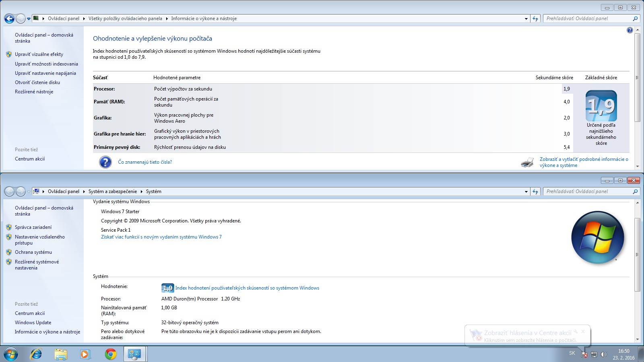The image size is (644, 362).
Task: Open recent pages dropdown in the performance window
Action: 29,19
